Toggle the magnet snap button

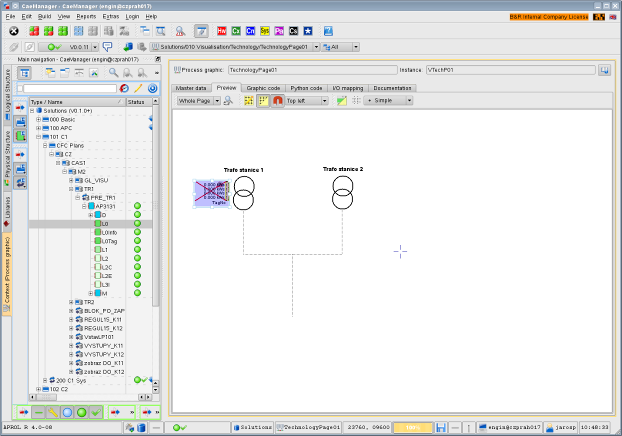[x=278, y=100]
